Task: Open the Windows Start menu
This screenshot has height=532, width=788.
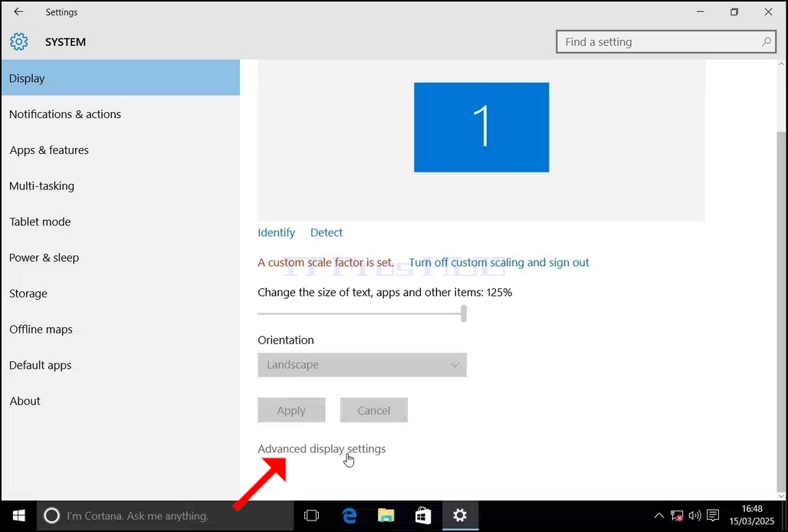Action: point(18,515)
